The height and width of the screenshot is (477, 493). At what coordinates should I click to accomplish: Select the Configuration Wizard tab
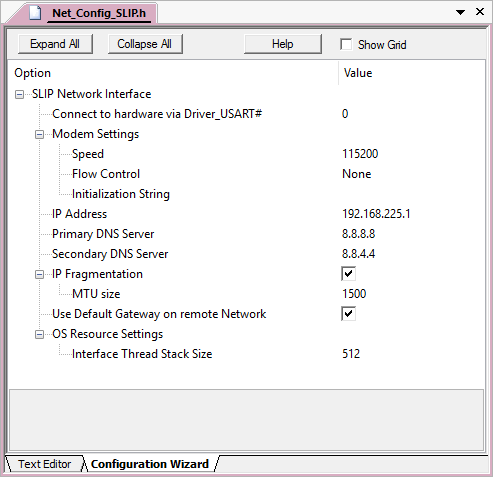click(x=150, y=464)
